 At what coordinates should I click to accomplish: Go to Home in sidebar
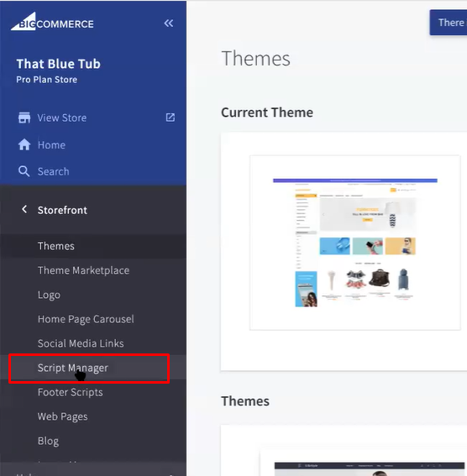point(51,145)
